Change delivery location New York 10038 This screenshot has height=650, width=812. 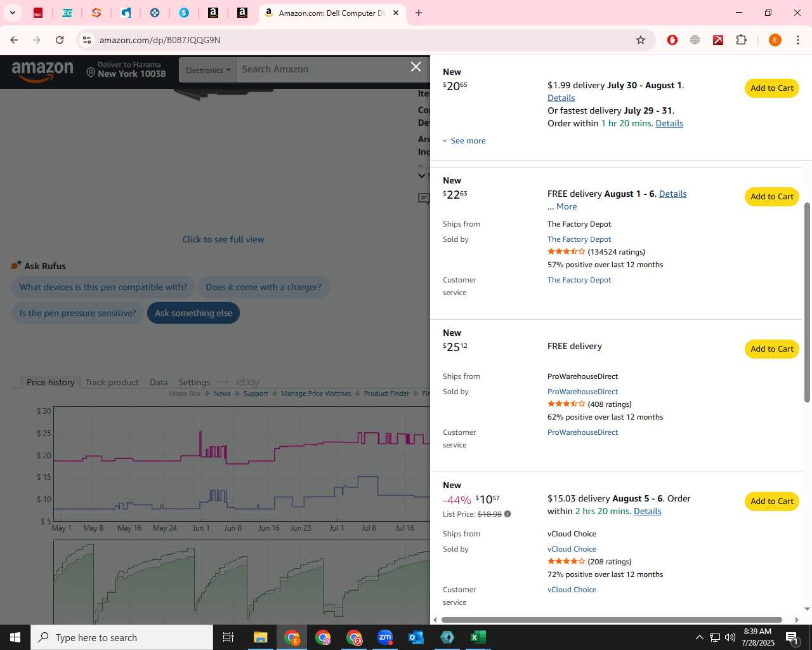tap(126, 69)
